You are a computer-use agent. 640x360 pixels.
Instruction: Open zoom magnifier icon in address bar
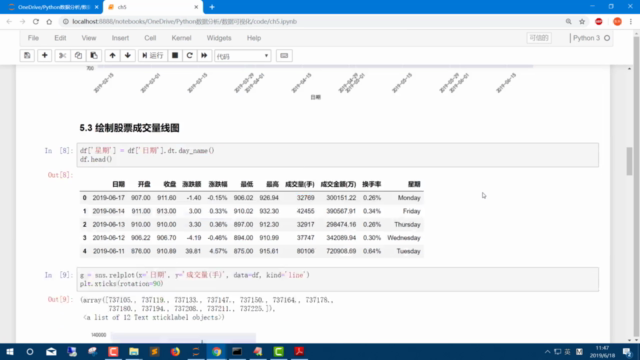point(568,22)
